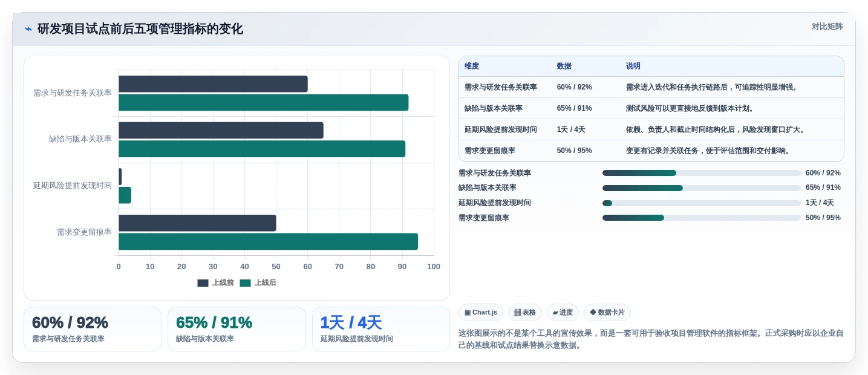Click the green 上线后 bar for 缺陷与版本关联率
The height and width of the screenshot is (375, 868).
click(262, 149)
